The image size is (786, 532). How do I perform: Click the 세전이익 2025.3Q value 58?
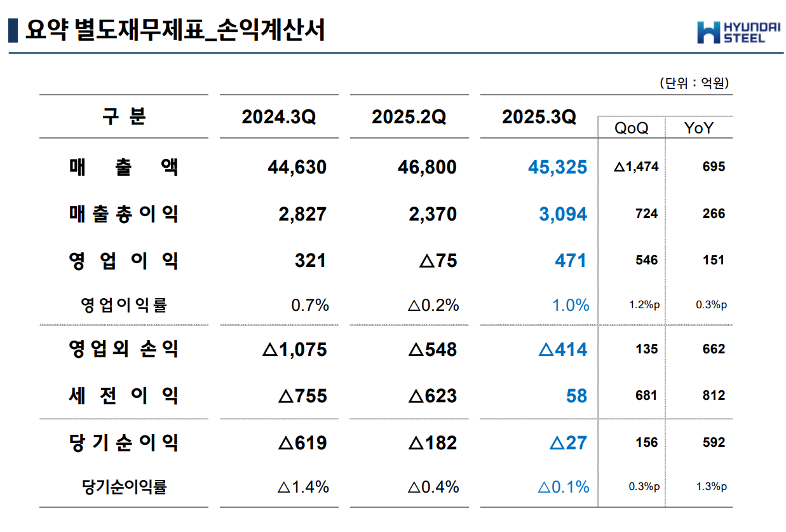576,396
